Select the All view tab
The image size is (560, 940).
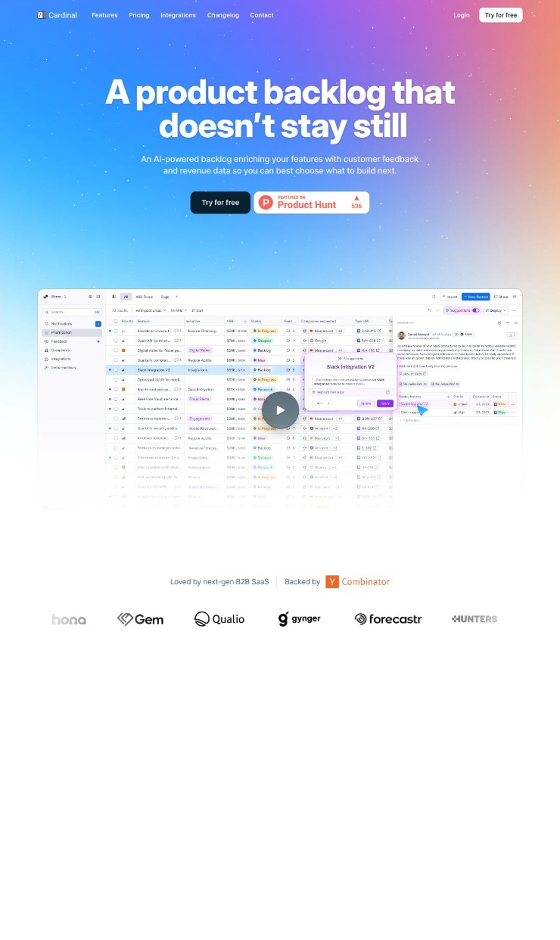click(126, 297)
